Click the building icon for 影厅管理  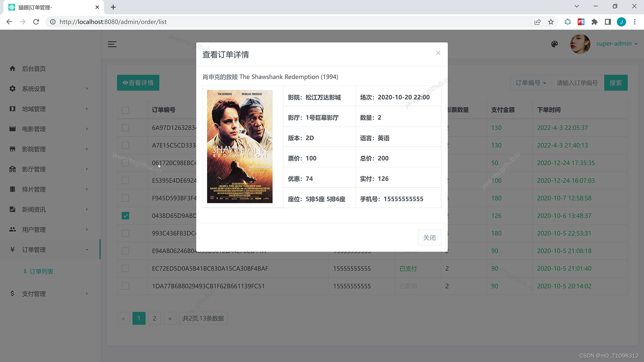click(x=12, y=169)
